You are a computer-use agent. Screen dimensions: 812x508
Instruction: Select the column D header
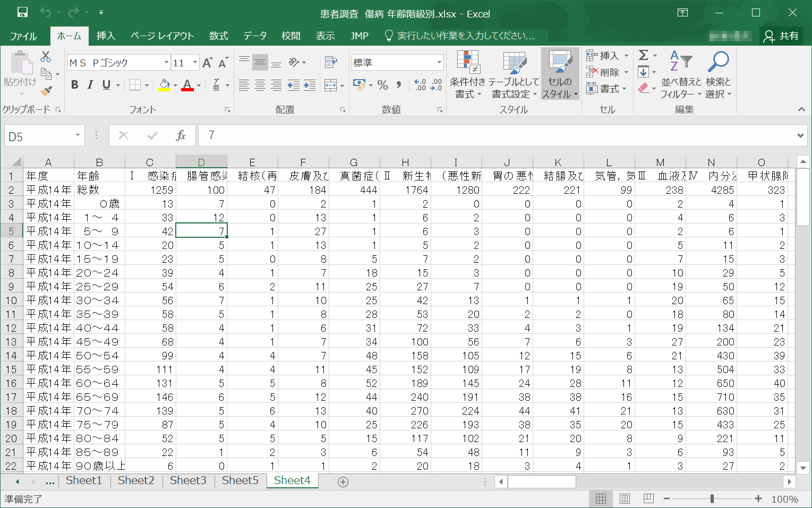click(x=201, y=162)
